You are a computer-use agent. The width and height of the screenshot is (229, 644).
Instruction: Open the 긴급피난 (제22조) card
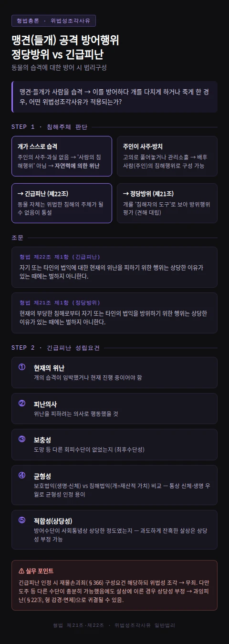(62, 203)
